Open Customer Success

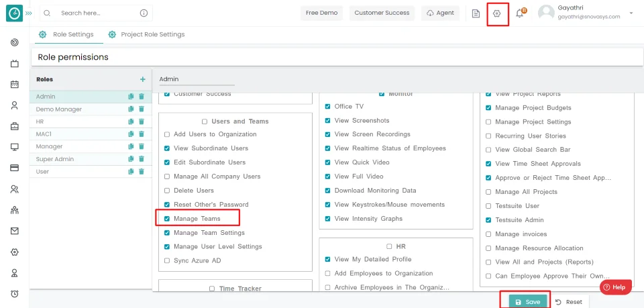382,13
